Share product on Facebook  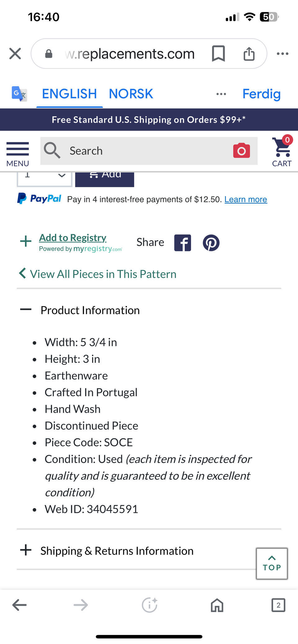(x=183, y=243)
